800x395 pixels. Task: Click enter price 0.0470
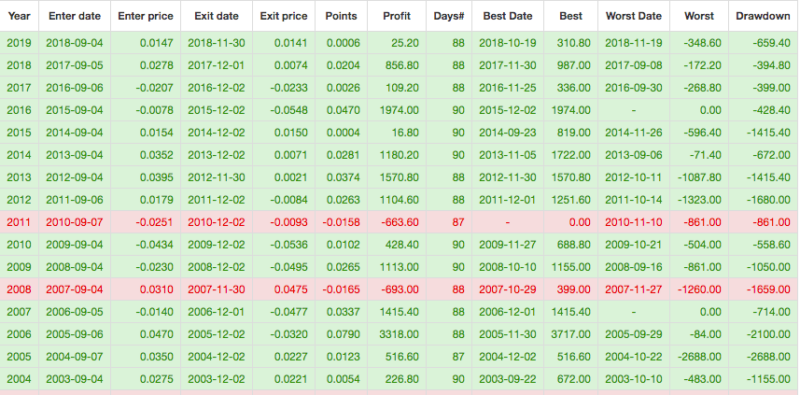156,335
